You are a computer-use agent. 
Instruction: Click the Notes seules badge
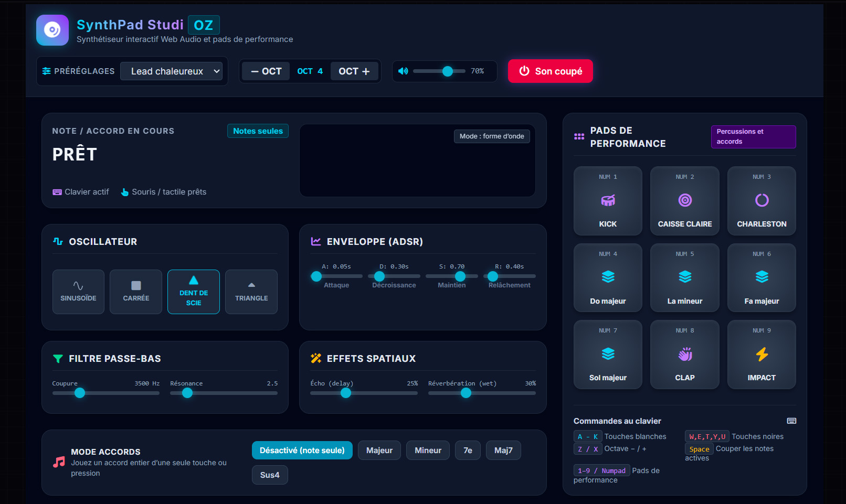pos(258,131)
